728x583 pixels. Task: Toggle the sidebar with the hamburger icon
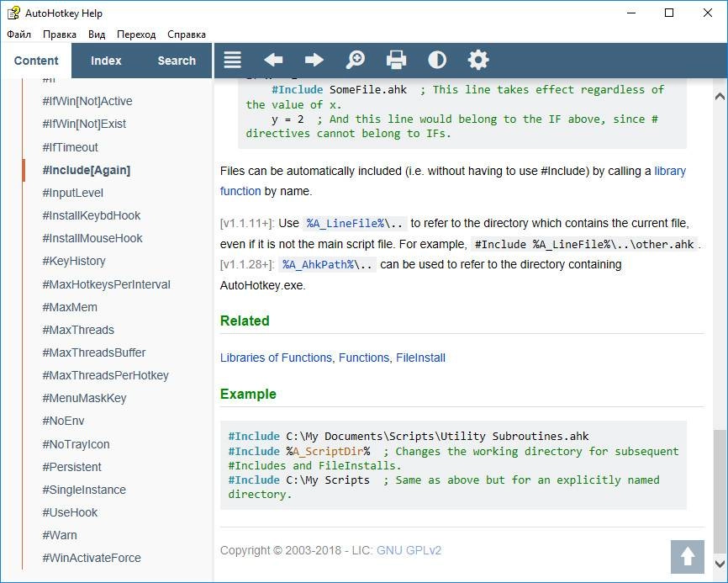point(232,60)
